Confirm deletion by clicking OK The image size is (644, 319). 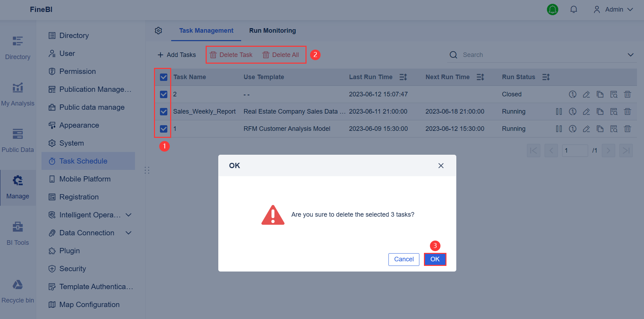click(435, 259)
